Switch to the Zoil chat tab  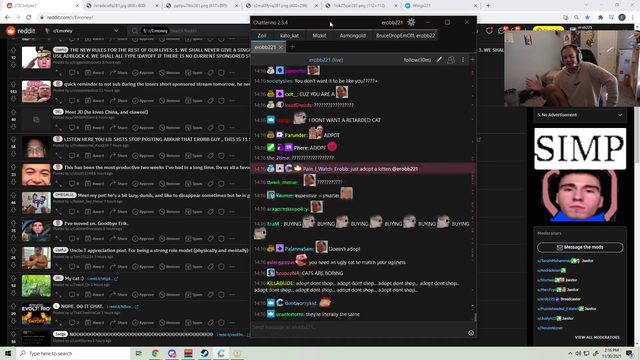(262, 36)
